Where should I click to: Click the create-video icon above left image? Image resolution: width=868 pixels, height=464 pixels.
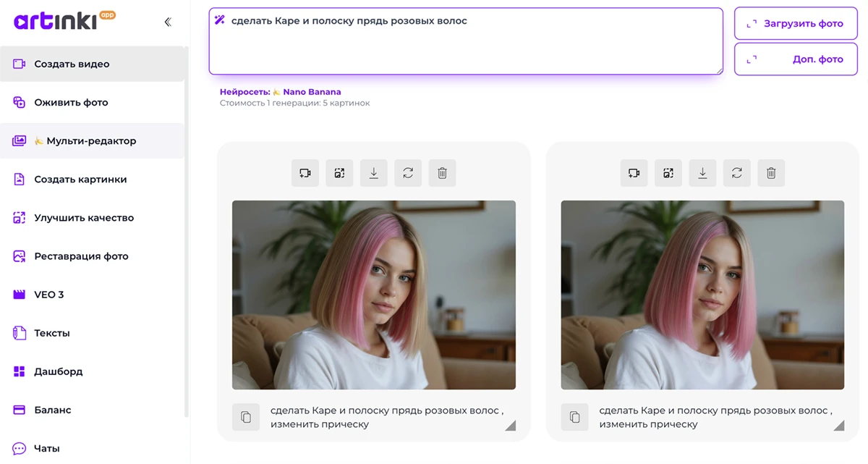point(305,173)
